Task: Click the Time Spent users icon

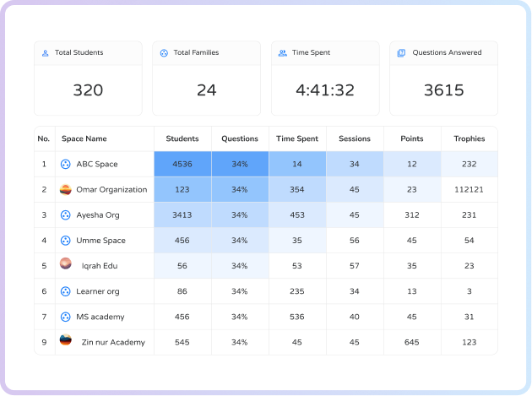Action: [x=283, y=53]
